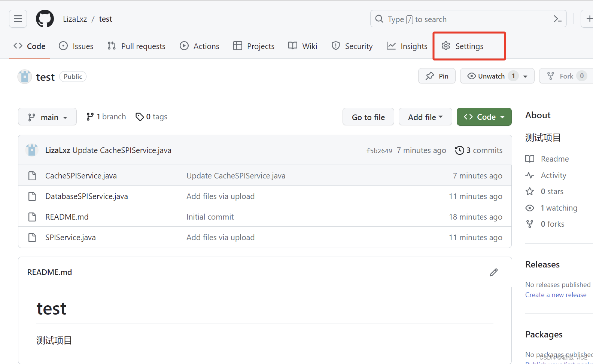Image resolution: width=593 pixels, height=364 pixels.
Task: Click the search magnifier icon
Action: tap(379, 19)
